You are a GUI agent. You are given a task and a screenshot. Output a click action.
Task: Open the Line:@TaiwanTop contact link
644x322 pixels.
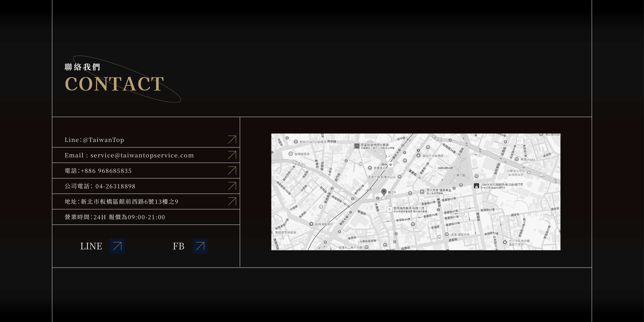point(94,140)
